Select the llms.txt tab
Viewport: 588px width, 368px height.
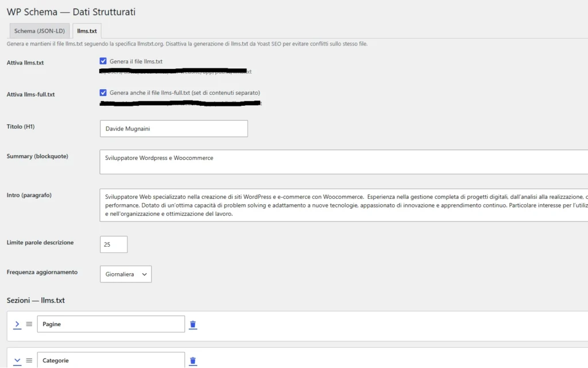click(87, 31)
